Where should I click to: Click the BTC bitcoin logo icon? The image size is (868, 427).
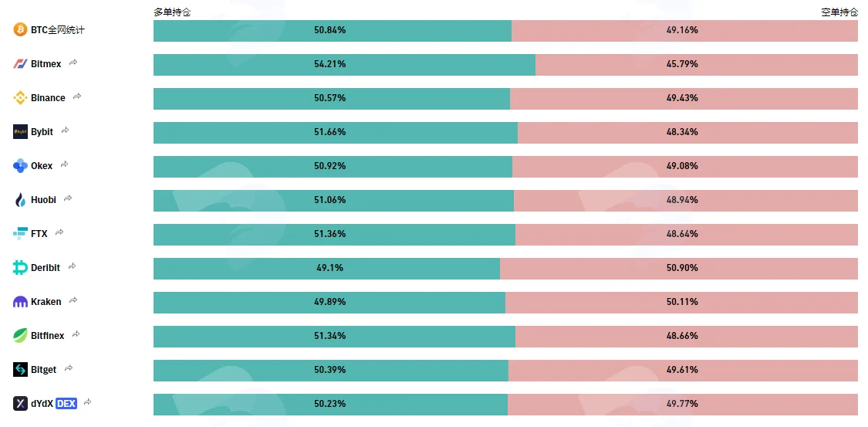click(21, 30)
